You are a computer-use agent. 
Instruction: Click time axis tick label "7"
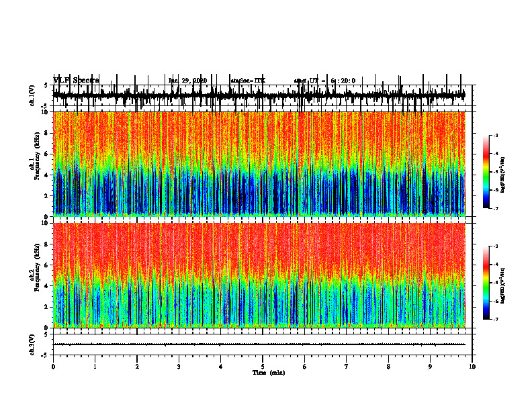pyautogui.click(x=347, y=367)
